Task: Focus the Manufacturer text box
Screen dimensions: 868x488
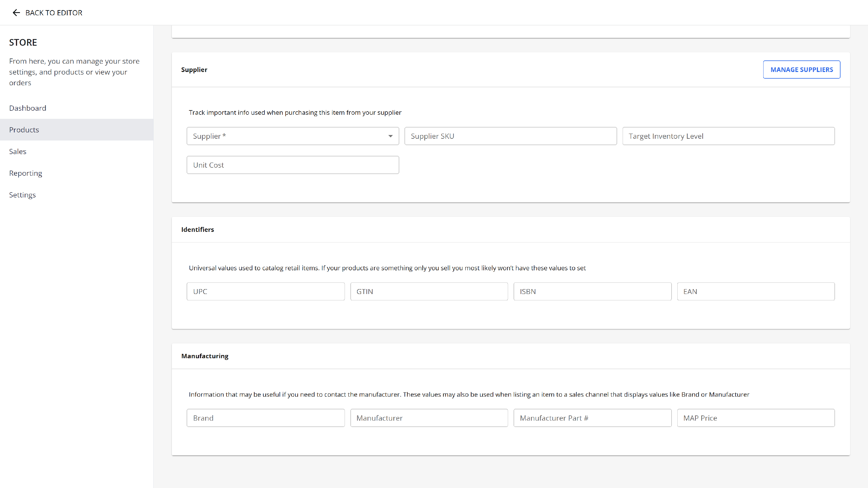Action: coord(429,418)
